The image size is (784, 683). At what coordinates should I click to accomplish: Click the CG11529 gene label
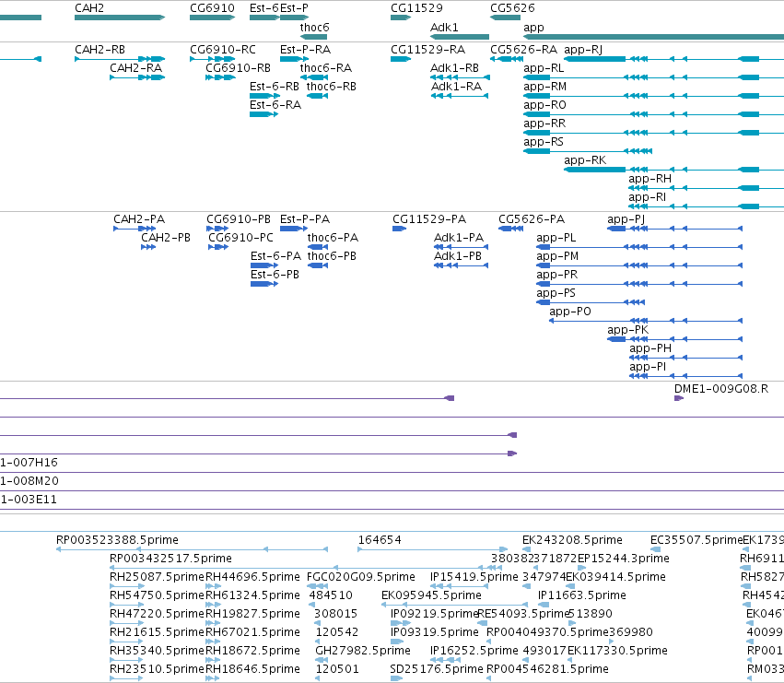coord(416,8)
